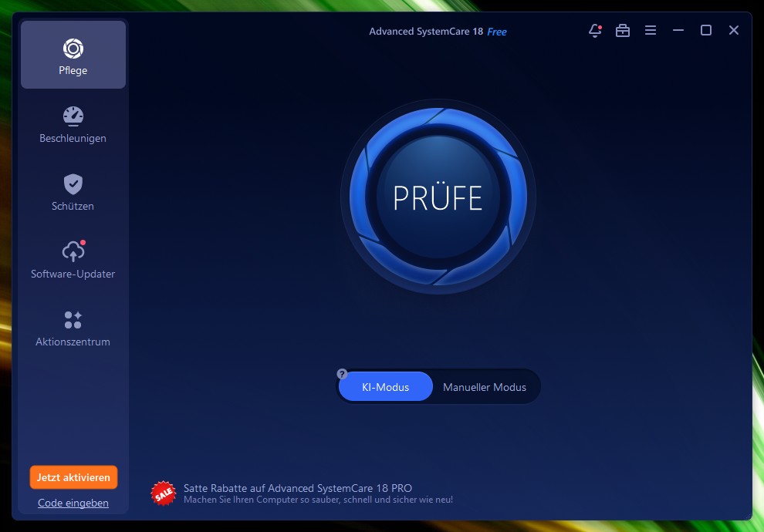
Task: Open the Aktionszentrum section
Action: click(73, 328)
